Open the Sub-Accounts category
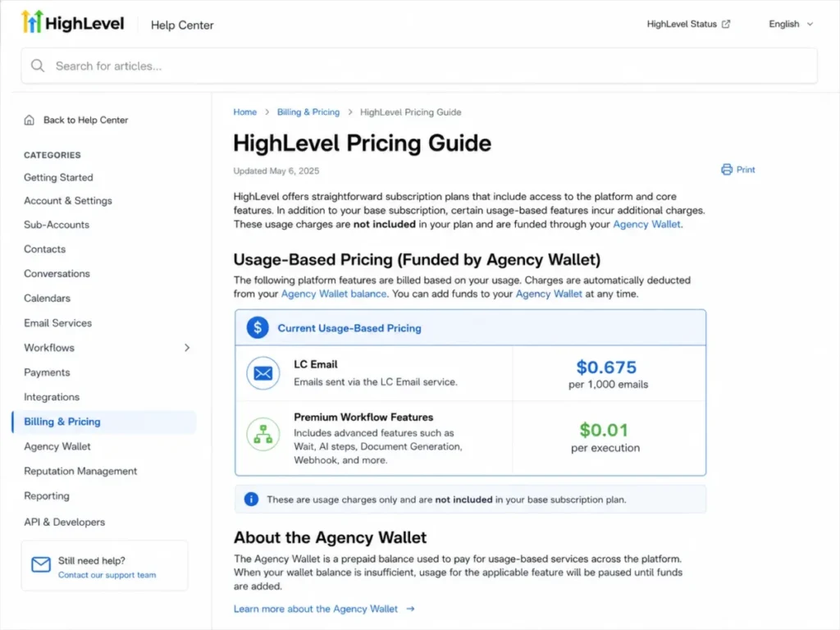This screenshot has width=840, height=630. click(57, 225)
